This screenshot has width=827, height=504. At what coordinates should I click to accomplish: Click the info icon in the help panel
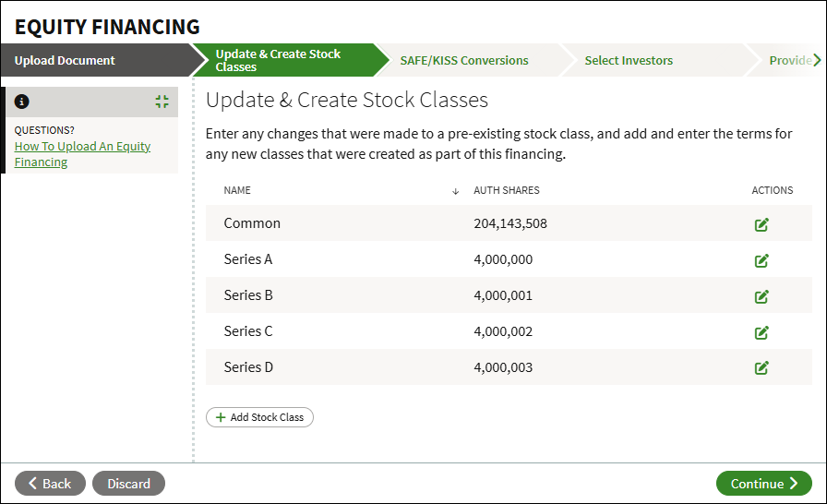[x=21, y=102]
